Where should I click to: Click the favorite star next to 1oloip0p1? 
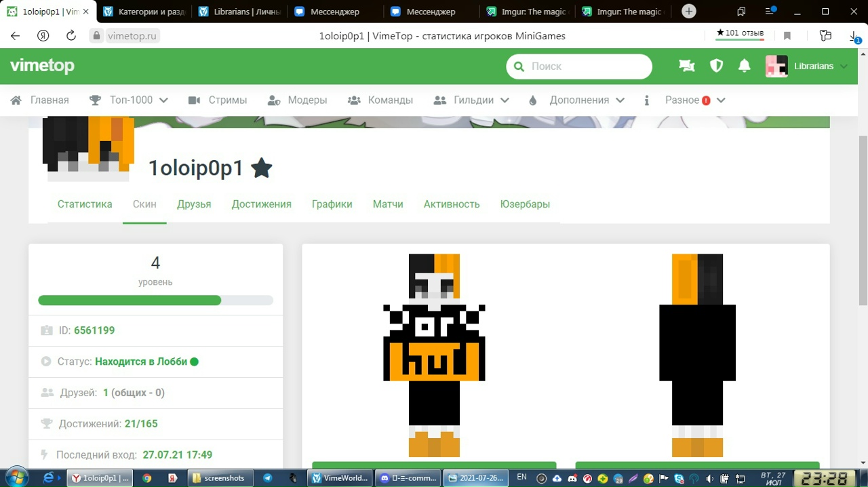[262, 168]
